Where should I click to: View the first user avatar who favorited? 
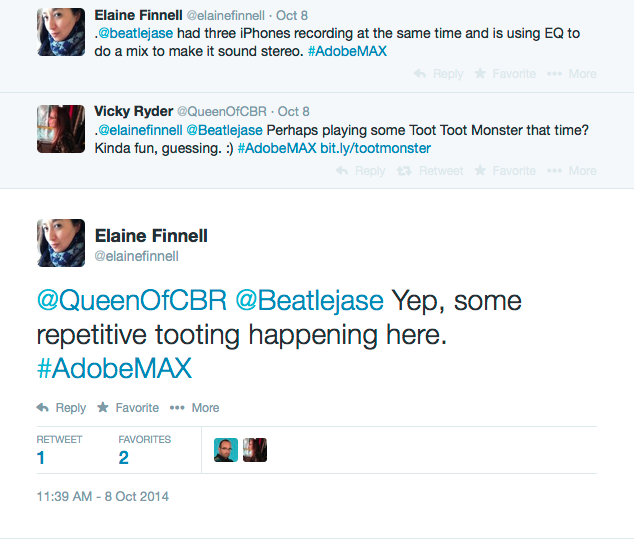click(226, 450)
